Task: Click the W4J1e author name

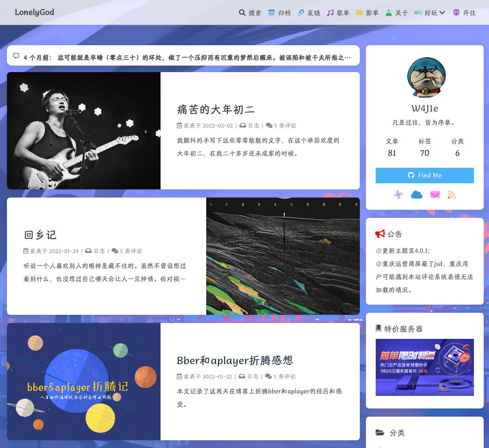Action: pos(425,108)
